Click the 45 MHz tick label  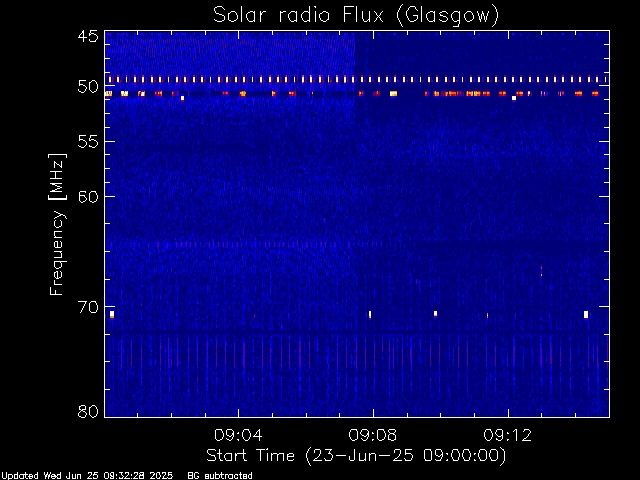click(x=88, y=36)
